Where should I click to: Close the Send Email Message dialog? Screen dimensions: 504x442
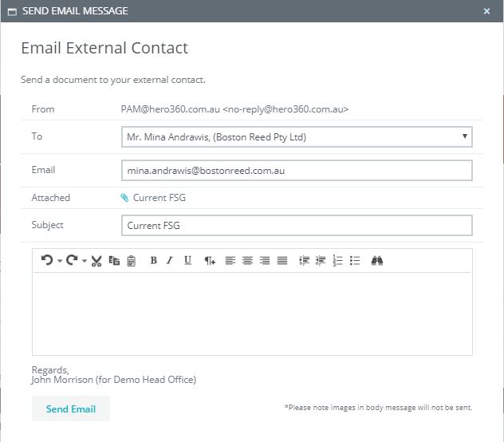tap(486, 11)
